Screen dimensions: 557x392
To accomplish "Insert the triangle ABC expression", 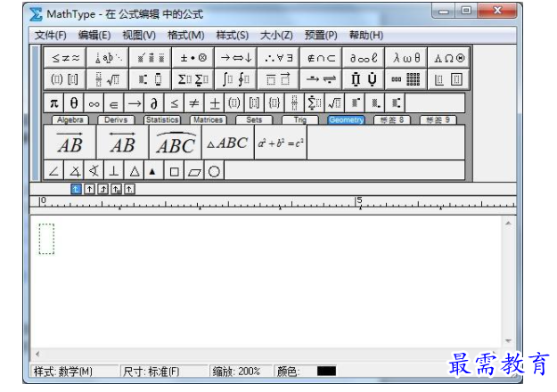I will point(228,143).
